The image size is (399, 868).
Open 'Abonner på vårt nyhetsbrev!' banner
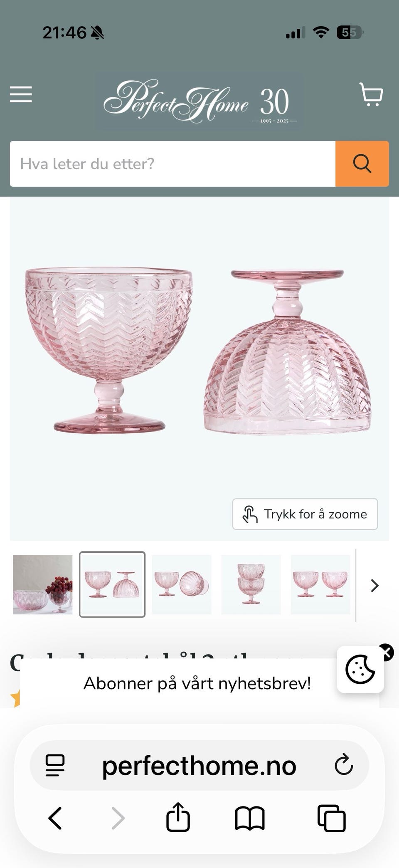(x=197, y=683)
